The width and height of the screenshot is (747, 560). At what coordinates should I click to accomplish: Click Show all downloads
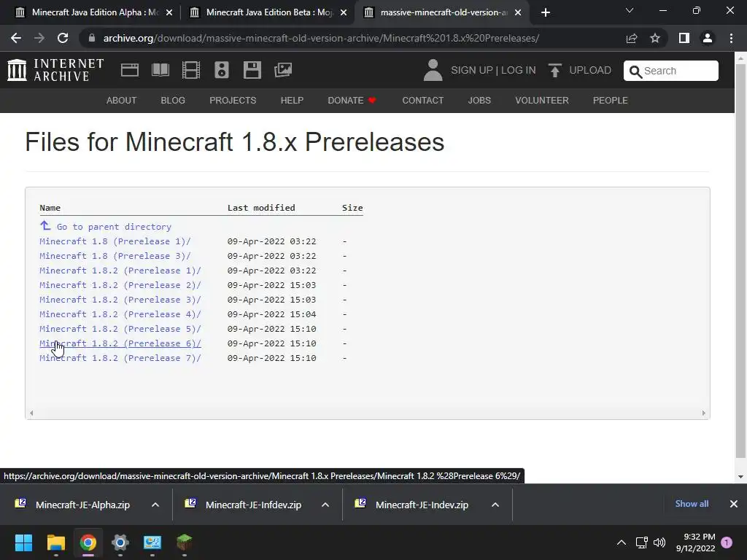pyautogui.click(x=692, y=504)
